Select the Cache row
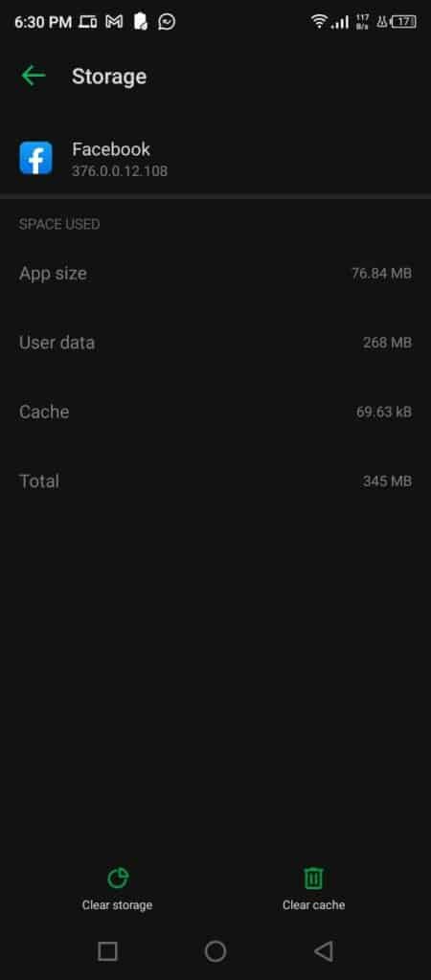Image resolution: width=431 pixels, height=980 pixels. point(215,412)
